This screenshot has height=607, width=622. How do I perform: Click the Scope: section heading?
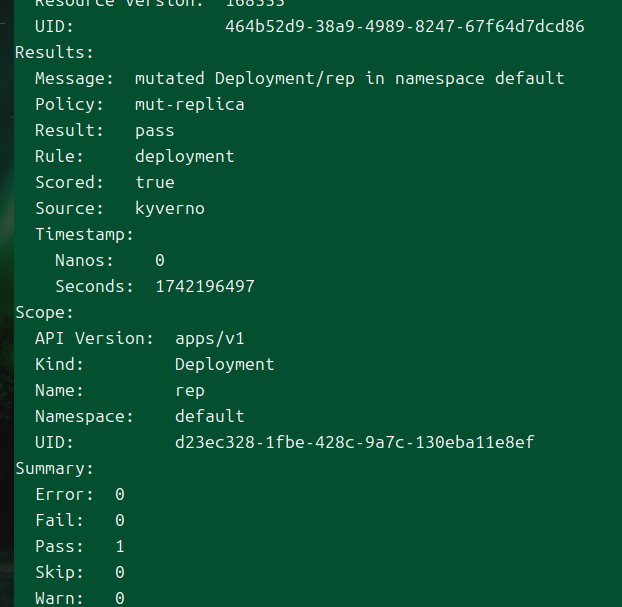tap(44, 313)
